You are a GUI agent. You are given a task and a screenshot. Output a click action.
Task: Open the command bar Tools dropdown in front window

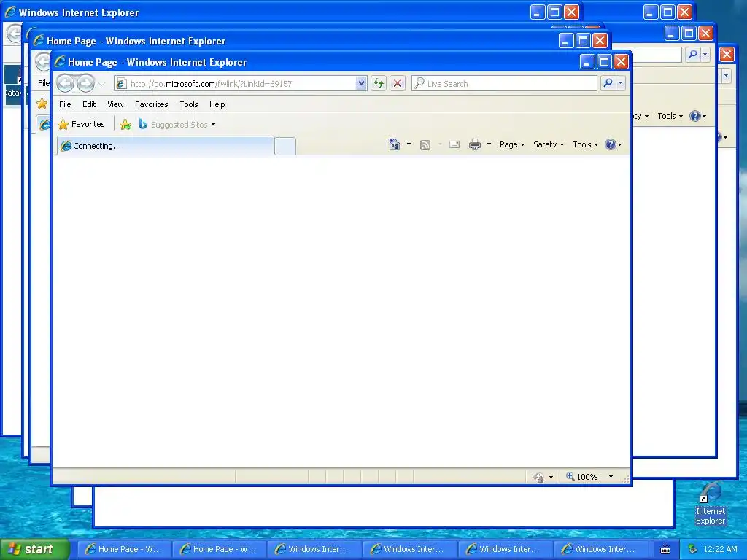[x=585, y=144]
